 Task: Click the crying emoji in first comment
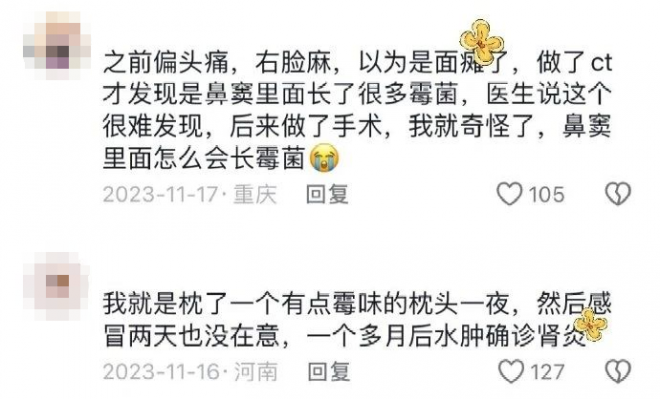click(x=324, y=157)
